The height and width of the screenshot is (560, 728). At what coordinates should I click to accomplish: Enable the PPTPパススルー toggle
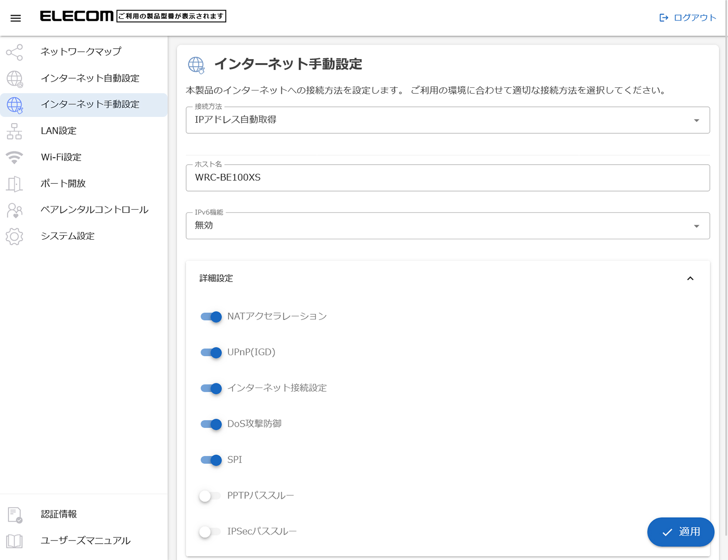210,496
